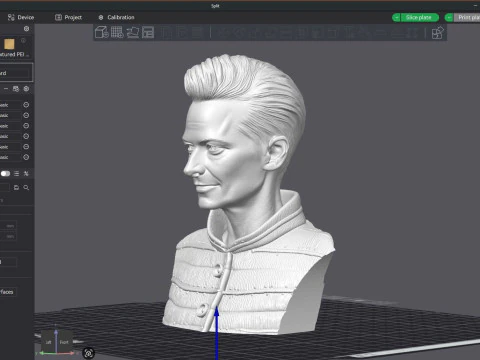Expand the Print plate dropdown arrow
The height and width of the screenshot is (360, 480).
(x=449, y=17)
